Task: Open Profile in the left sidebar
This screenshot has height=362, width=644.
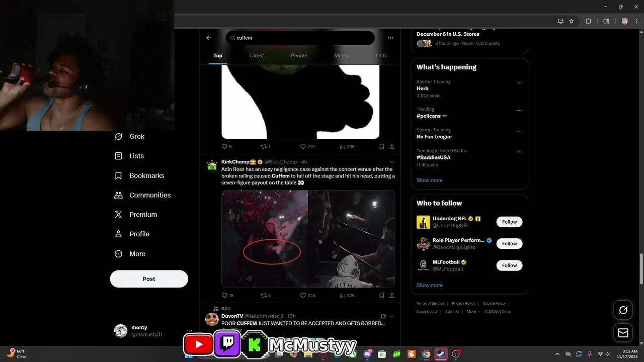Action: pos(132,234)
